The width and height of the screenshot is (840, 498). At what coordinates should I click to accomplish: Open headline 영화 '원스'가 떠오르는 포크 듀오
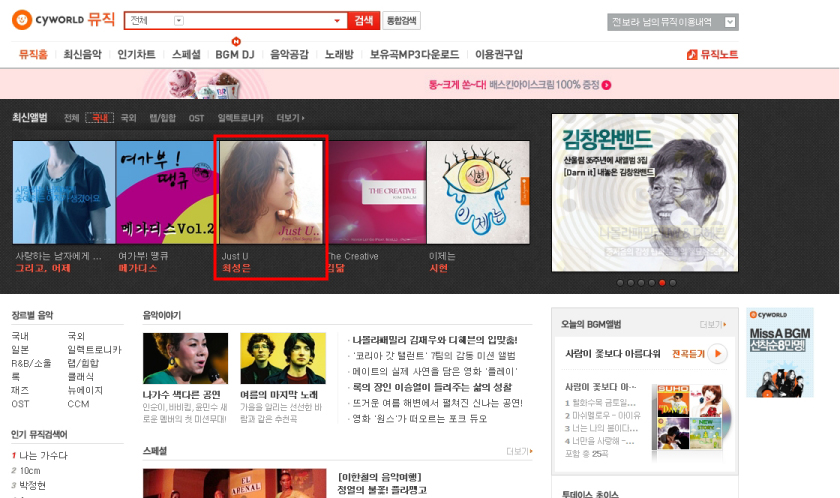(419, 419)
